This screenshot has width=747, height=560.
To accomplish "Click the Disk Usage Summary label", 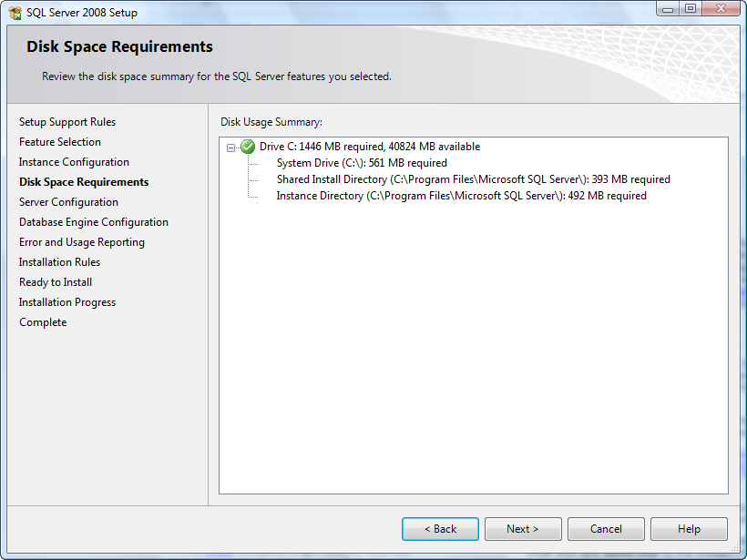I will pos(271,122).
